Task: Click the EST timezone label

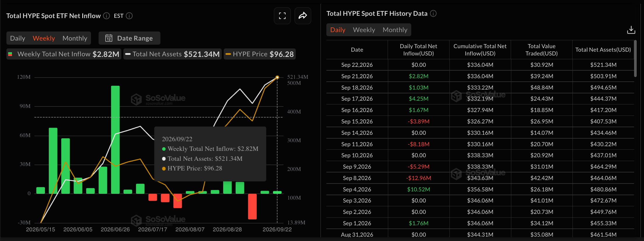Action: (118, 16)
